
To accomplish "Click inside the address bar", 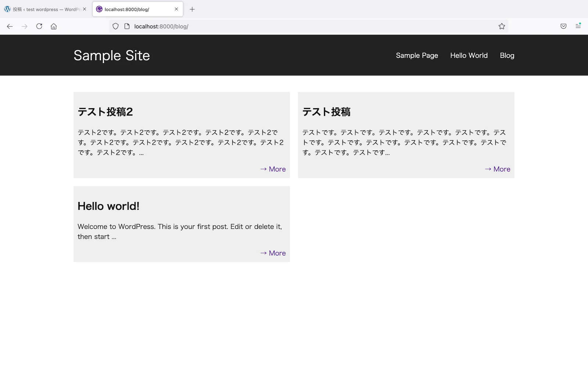I will click(x=257, y=26).
